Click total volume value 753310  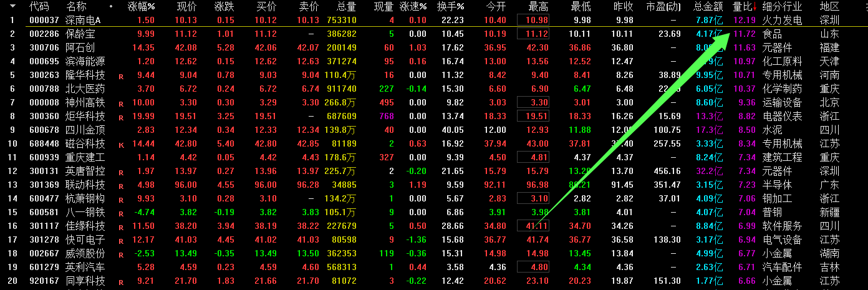click(342, 21)
